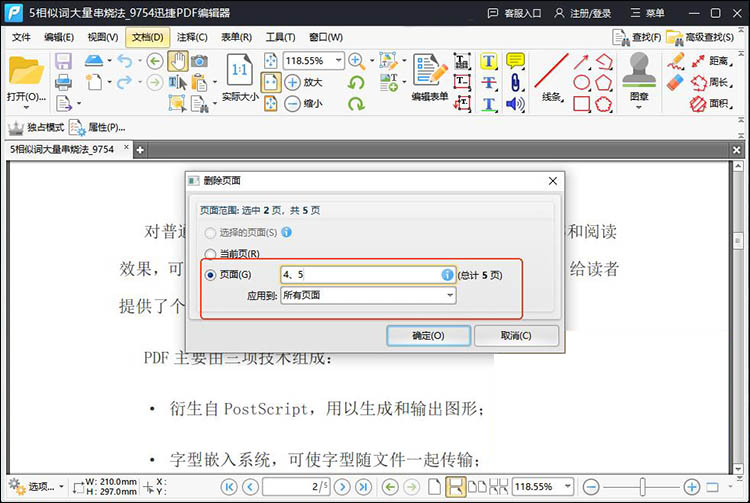Click the page number field showing 2/5
Viewport: 750px width, 503px height.
(296, 487)
